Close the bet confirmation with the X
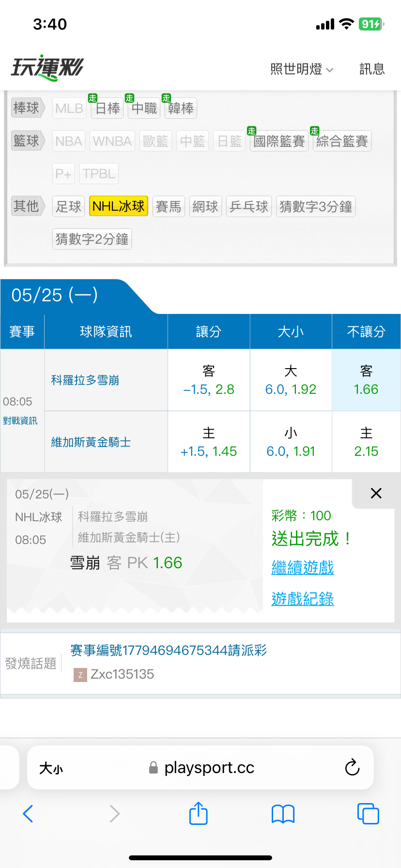Viewport: 401px width, 868px height. pyautogui.click(x=376, y=493)
